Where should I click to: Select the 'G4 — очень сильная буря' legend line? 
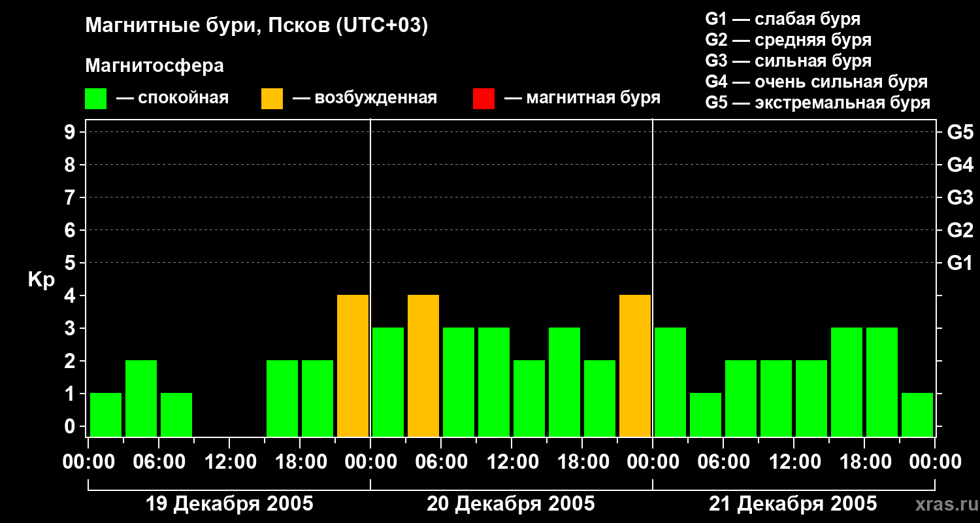[x=817, y=82]
